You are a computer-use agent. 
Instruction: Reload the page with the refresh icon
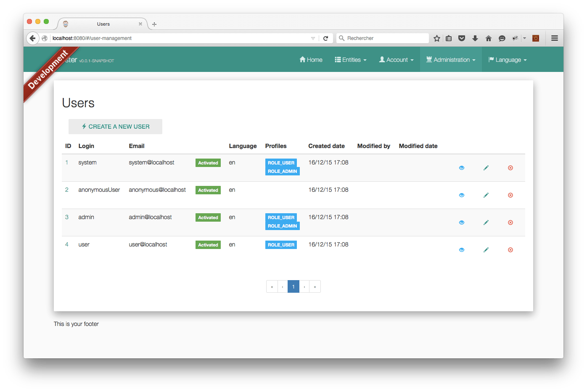[x=326, y=38]
